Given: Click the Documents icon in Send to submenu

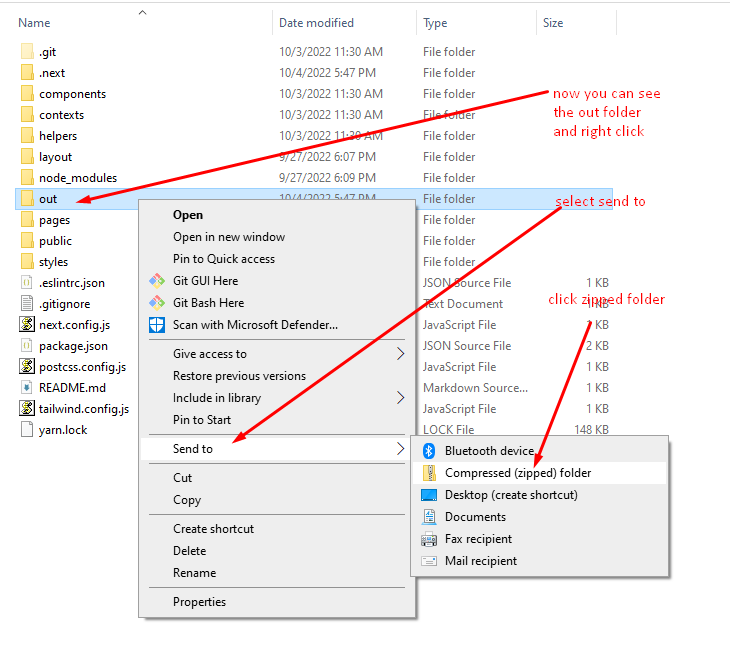Looking at the screenshot, I should [429, 517].
